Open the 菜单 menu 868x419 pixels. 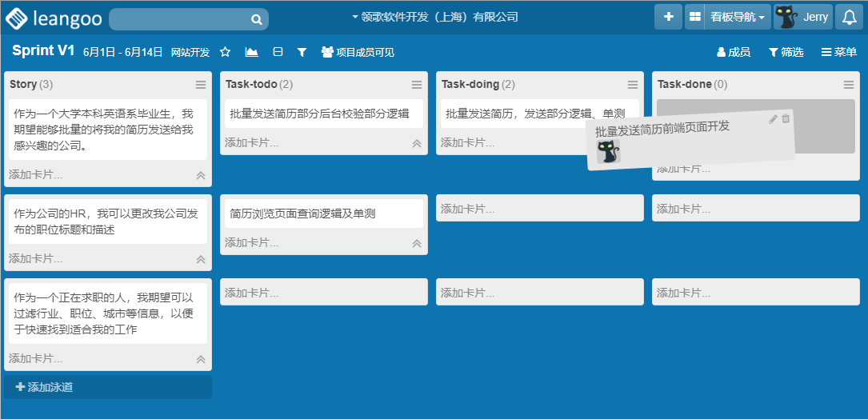click(838, 52)
